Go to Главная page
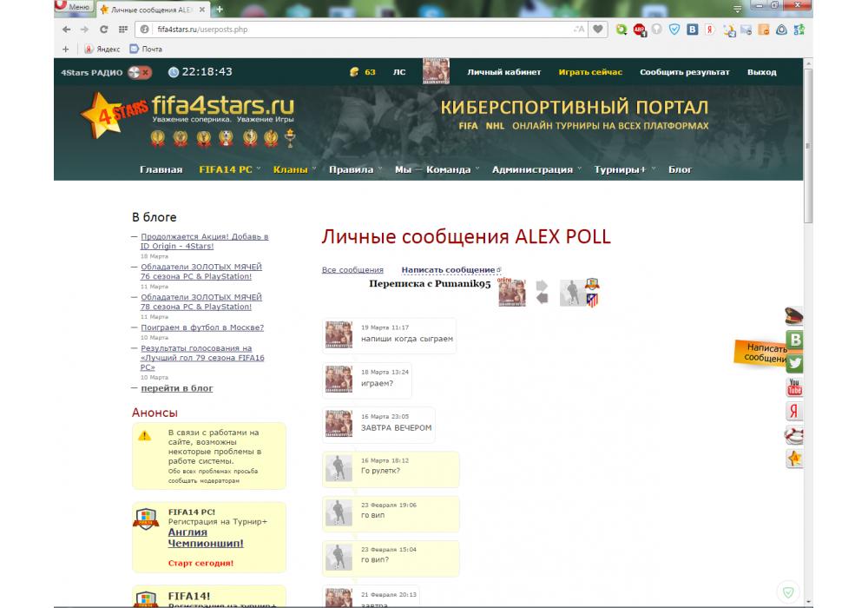868x608 pixels. coord(161,169)
